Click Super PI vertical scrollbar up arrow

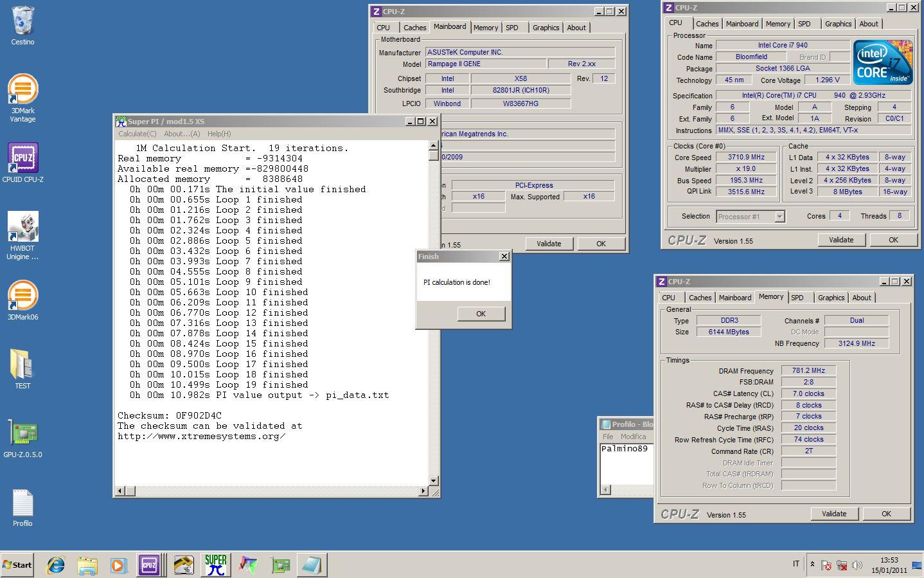coord(434,146)
